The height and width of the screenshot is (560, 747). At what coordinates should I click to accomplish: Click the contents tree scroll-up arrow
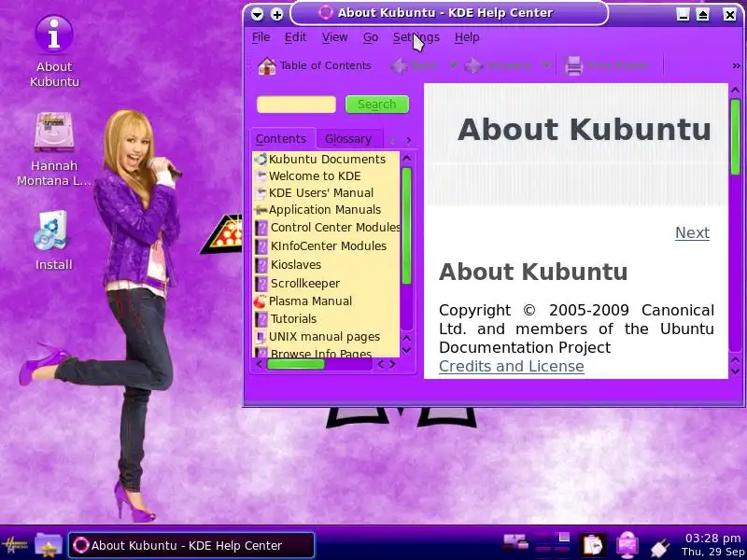pos(406,158)
